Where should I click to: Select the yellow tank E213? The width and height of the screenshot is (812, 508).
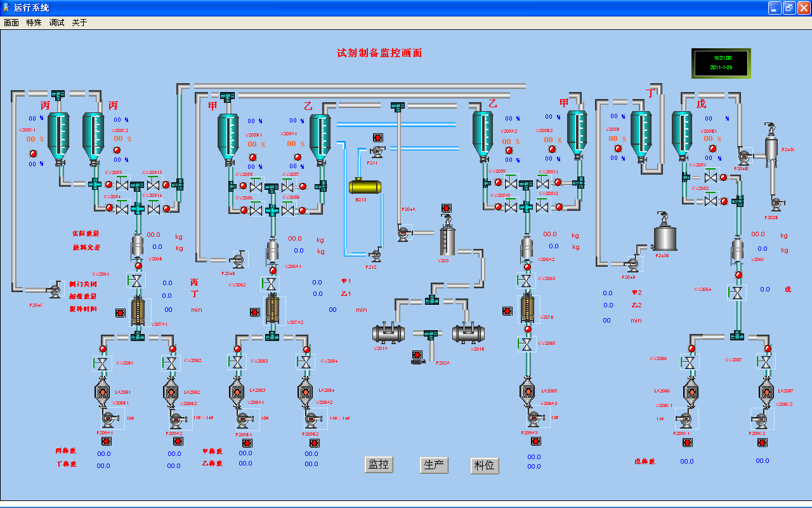[365, 187]
